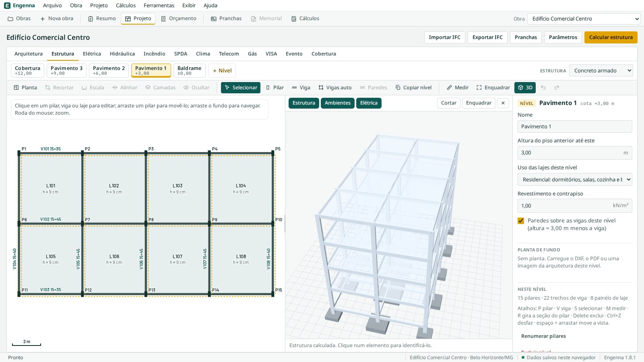Click Calcular estrutura button
644x362 pixels.
(611, 37)
